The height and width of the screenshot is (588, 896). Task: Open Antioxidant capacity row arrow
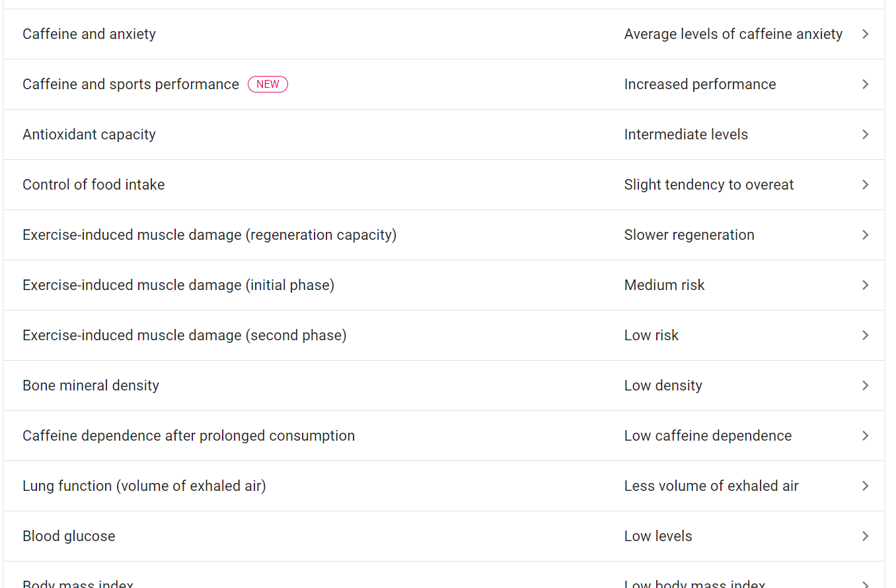[865, 135]
